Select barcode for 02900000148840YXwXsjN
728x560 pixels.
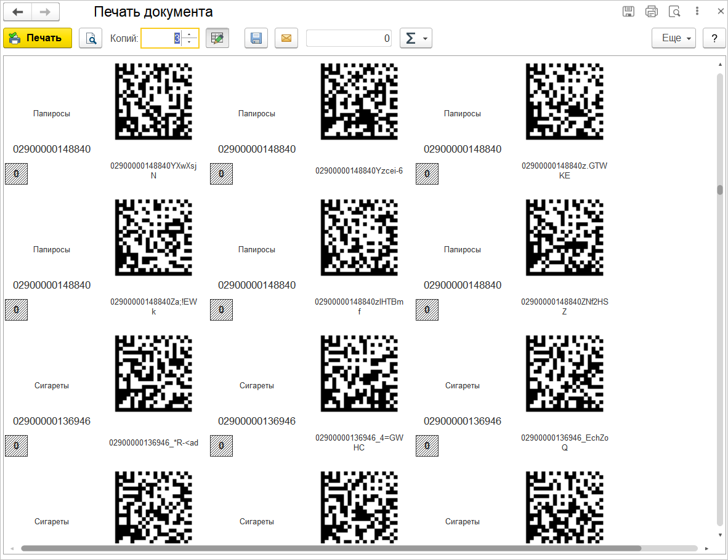coord(154,102)
